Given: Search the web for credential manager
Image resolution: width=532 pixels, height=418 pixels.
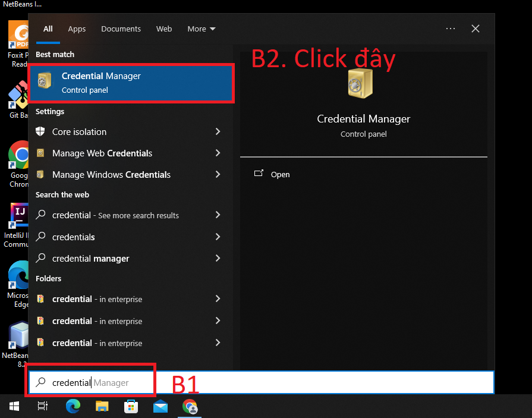Looking at the screenshot, I should (x=90, y=259).
